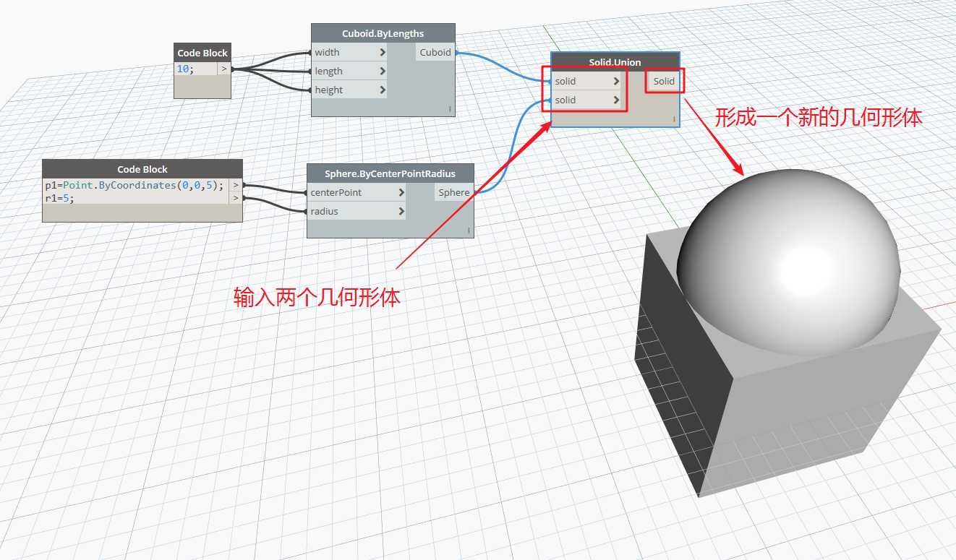Select the Solid.Union node title

pos(615,62)
